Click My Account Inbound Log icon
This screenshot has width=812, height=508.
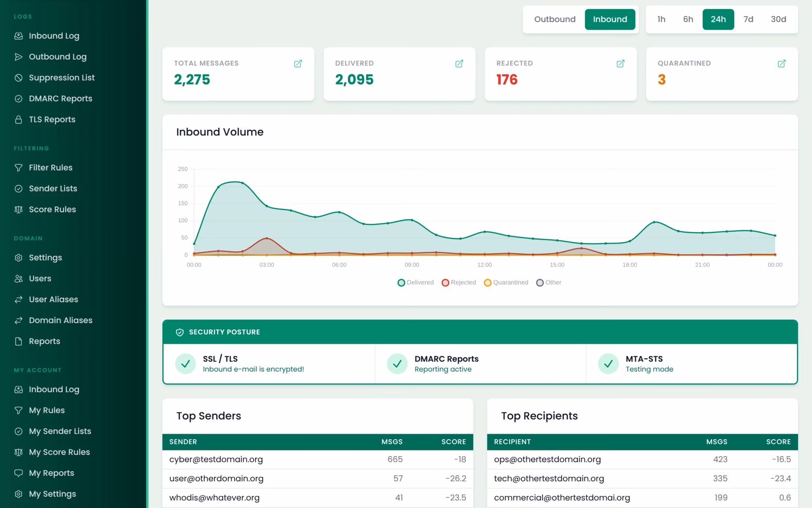[x=18, y=389]
